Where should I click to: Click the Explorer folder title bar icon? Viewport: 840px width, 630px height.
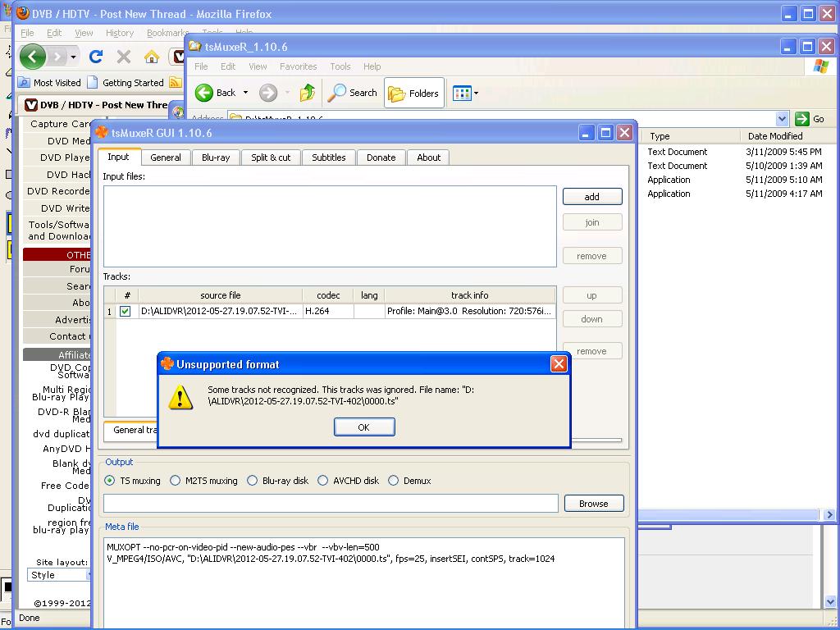point(195,47)
